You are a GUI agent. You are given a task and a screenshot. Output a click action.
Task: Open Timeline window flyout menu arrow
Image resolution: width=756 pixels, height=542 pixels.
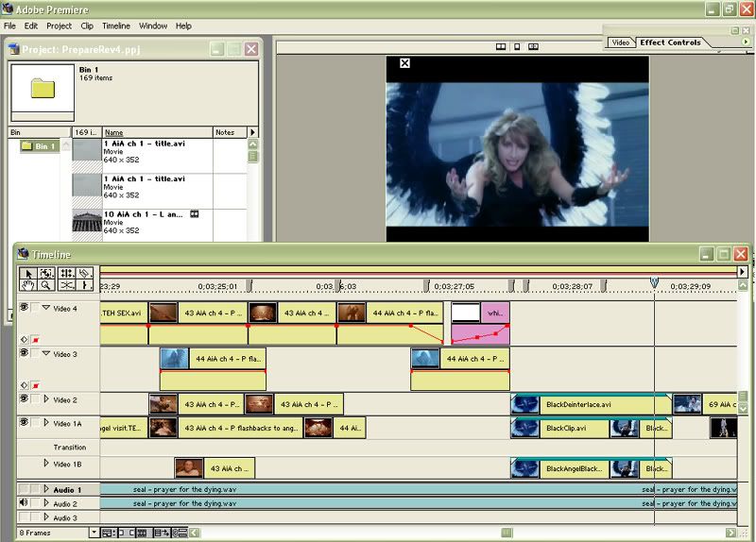coord(742,272)
